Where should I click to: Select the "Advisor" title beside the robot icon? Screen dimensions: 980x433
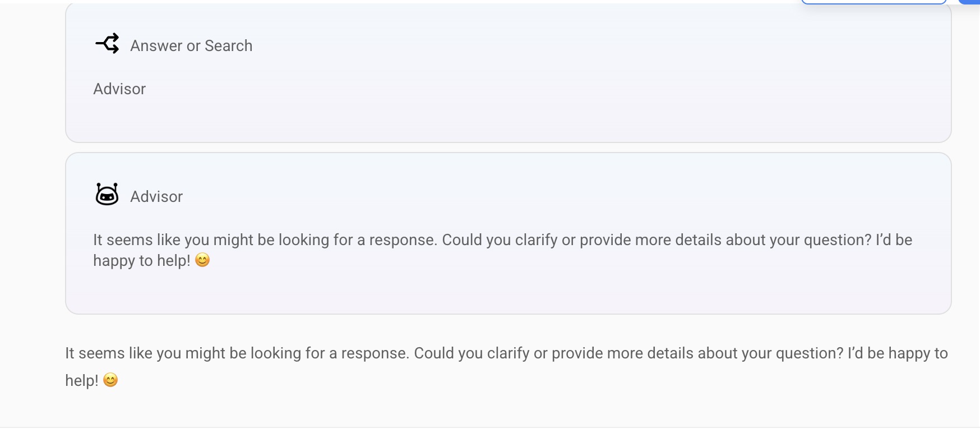156,197
